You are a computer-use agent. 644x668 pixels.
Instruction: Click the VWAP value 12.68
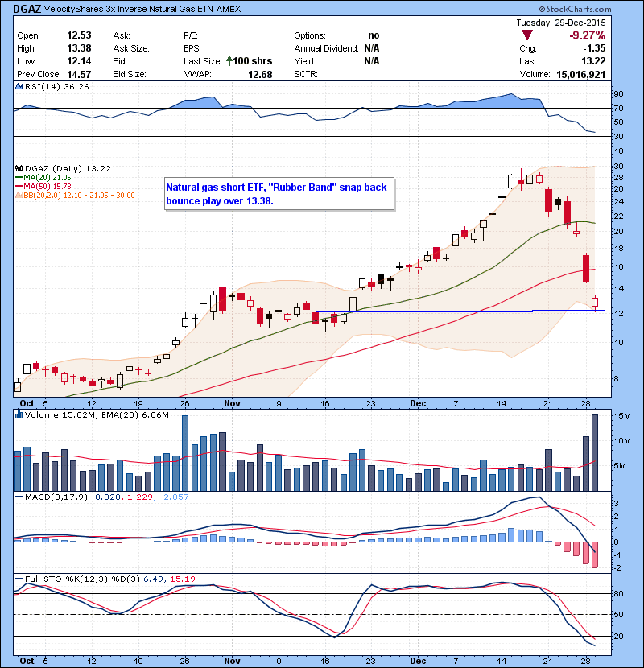[x=260, y=75]
